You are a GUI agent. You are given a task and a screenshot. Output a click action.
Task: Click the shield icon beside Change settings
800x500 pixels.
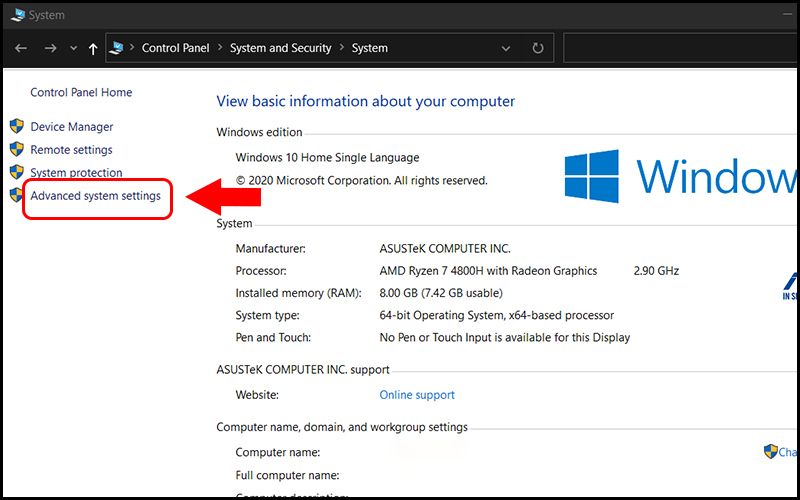click(771, 452)
